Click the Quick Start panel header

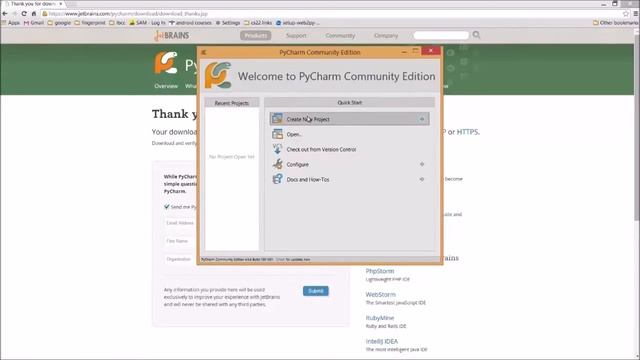pyautogui.click(x=349, y=102)
